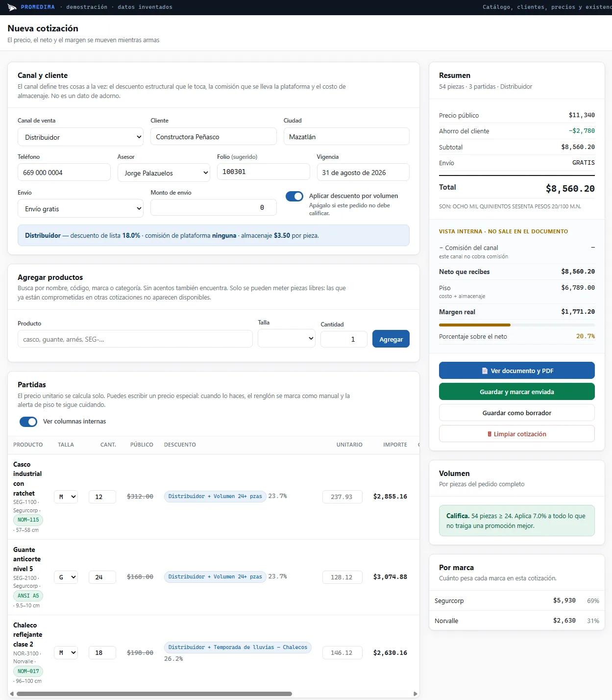Click Ver documento y PDF button

(x=517, y=371)
